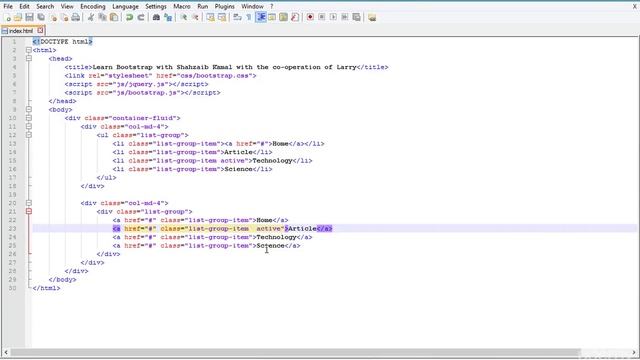The image size is (640, 360).
Task: Open the Language menu
Action: (125, 7)
